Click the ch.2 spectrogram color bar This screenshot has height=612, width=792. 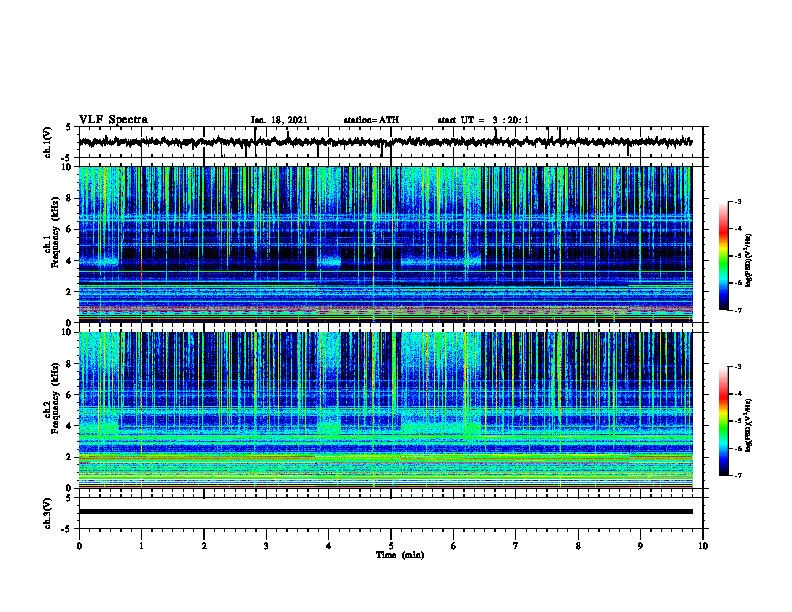[x=723, y=421]
